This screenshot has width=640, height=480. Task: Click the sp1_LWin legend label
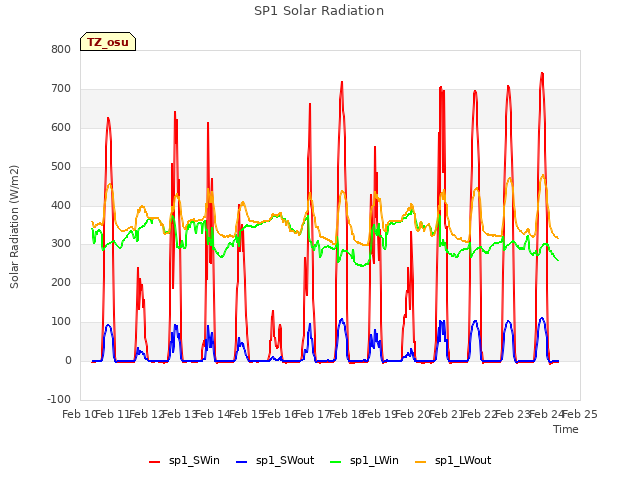[374, 461]
